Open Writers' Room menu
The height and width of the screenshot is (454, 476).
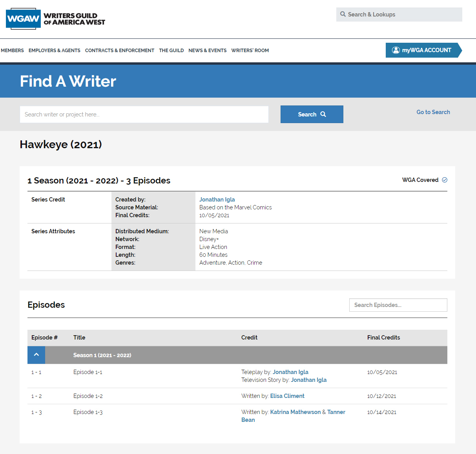point(250,51)
